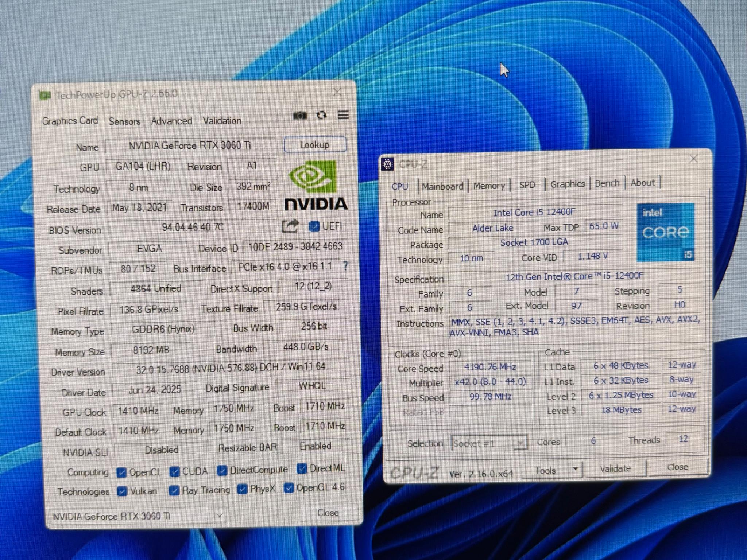Click the Specification 12th Gen Intel Core text
This screenshot has height=560, width=747.
(574, 276)
